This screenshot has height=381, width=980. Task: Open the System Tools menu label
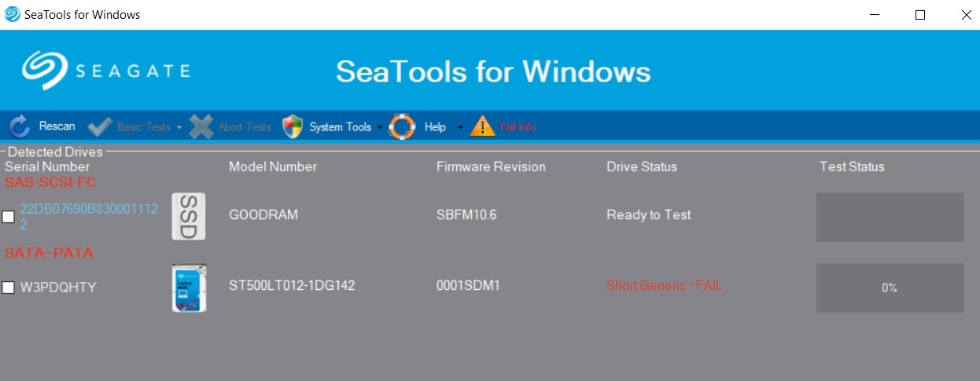(x=341, y=127)
